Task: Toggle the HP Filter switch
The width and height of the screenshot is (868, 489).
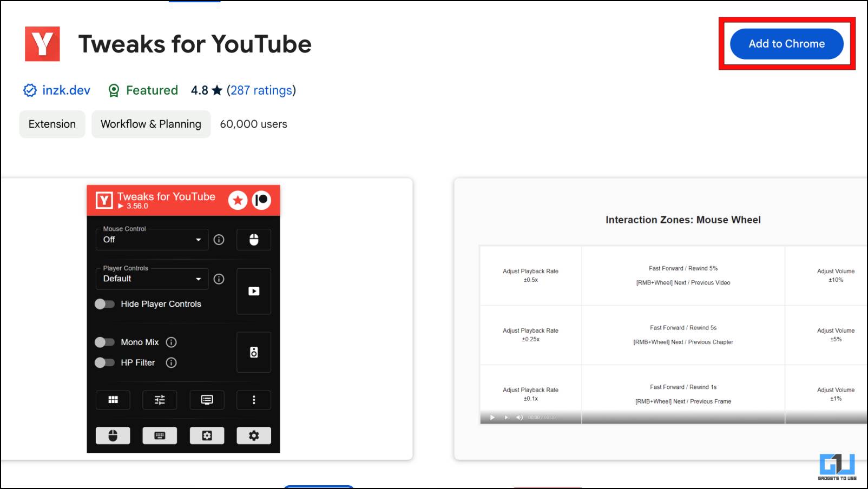Action: pyautogui.click(x=104, y=362)
